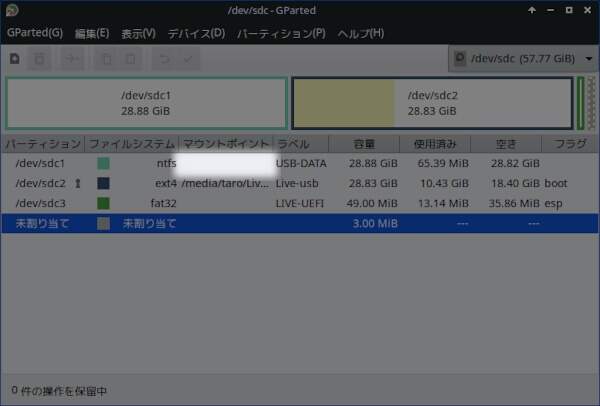Click the Delete partition toolbar icon

click(39, 59)
